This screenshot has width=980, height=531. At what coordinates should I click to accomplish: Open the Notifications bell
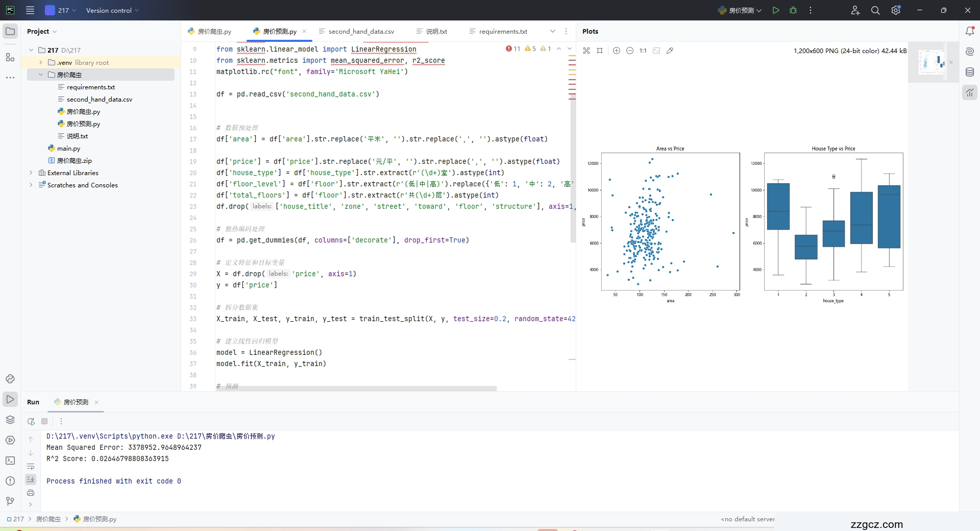coord(970,31)
